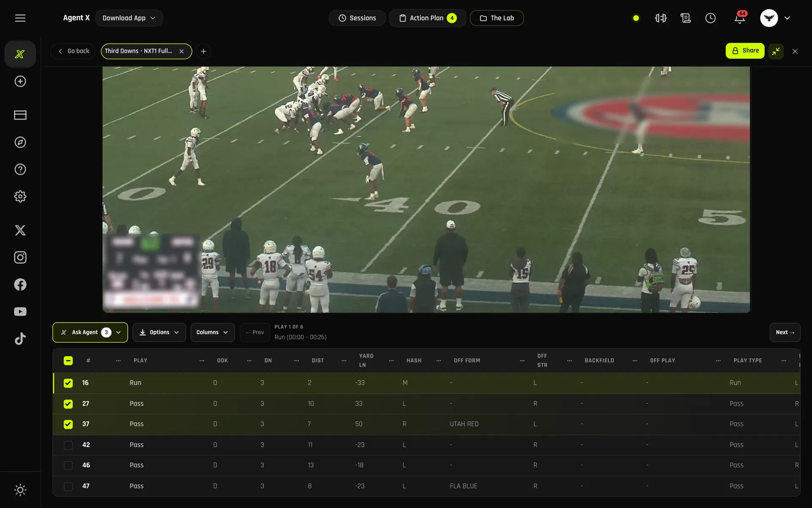
Task: Click the Agent X logo in the sidebar
Action: [20, 54]
